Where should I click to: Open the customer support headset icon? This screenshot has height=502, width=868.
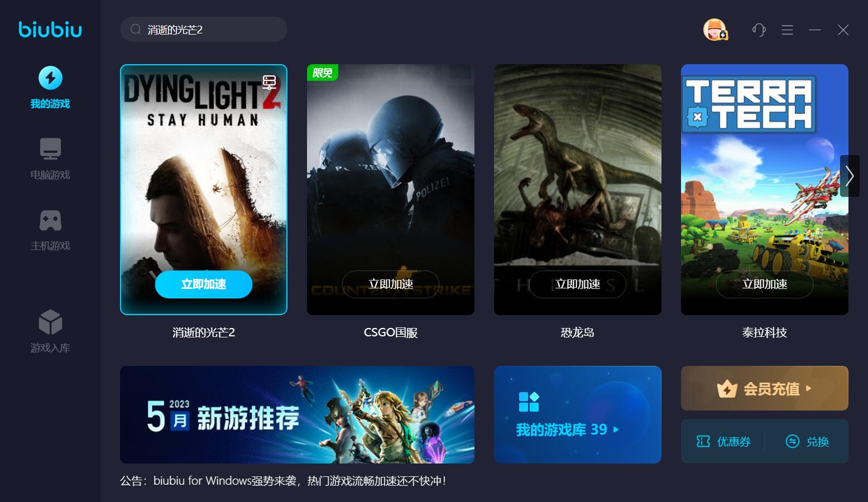pyautogui.click(x=759, y=30)
